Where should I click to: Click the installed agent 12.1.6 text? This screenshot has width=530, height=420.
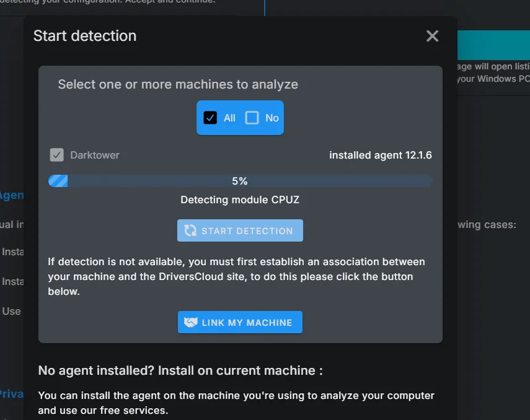[x=380, y=155]
